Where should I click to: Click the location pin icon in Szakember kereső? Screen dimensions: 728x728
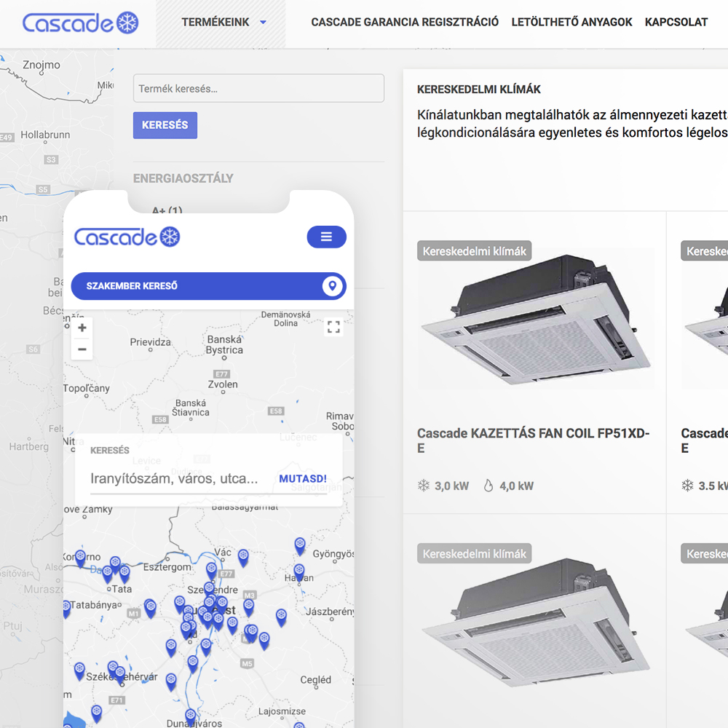332,286
